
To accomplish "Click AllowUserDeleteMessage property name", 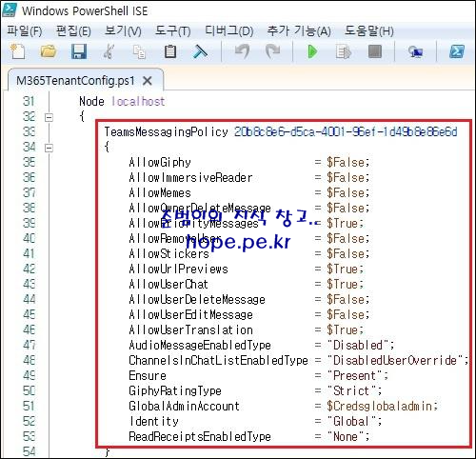I will (197, 299).
